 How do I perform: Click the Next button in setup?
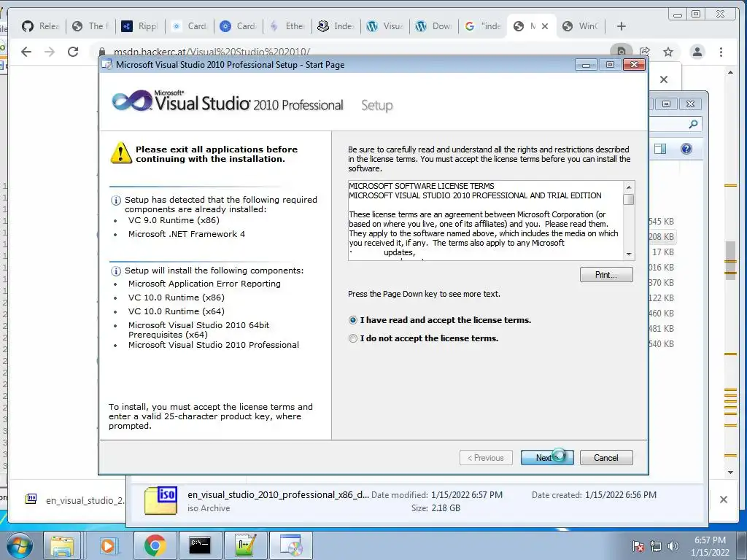547,458
